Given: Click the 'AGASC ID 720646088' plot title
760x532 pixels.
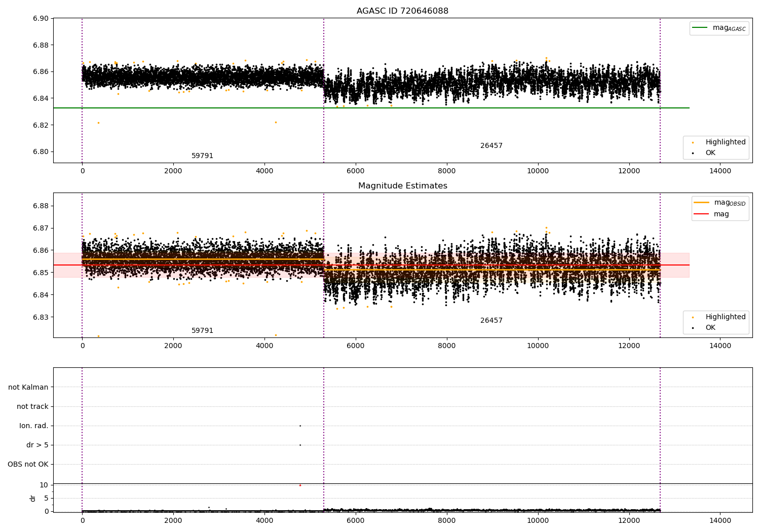Looking at the screenshot, I should [402, 11].
